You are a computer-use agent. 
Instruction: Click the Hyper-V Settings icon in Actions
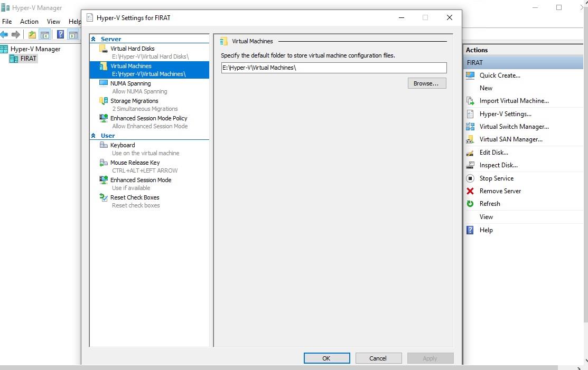click(470, 114)
